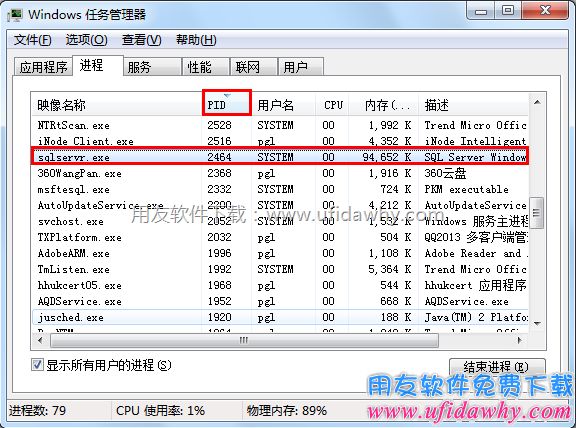Click the horizontal scrollbar right arrow
This screenshot has height=428, width=576.
(519, 340)
